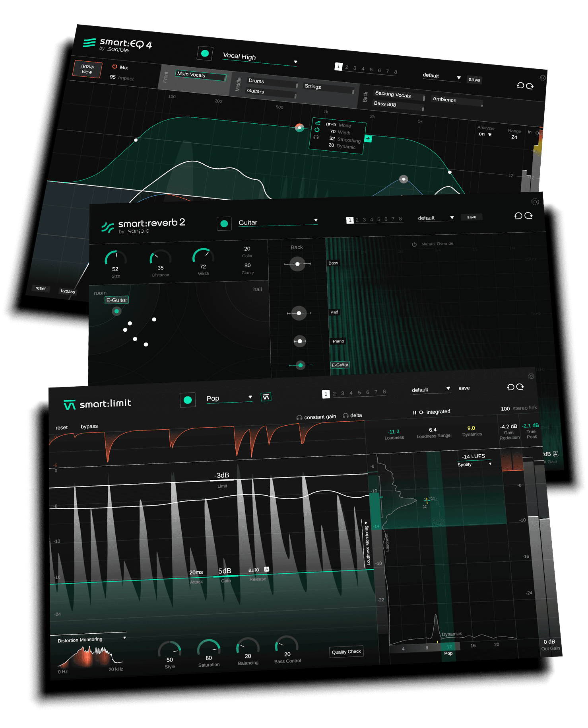Open settings gear in smart:reverb 2
Screen dimensions: 588x728
535,202
